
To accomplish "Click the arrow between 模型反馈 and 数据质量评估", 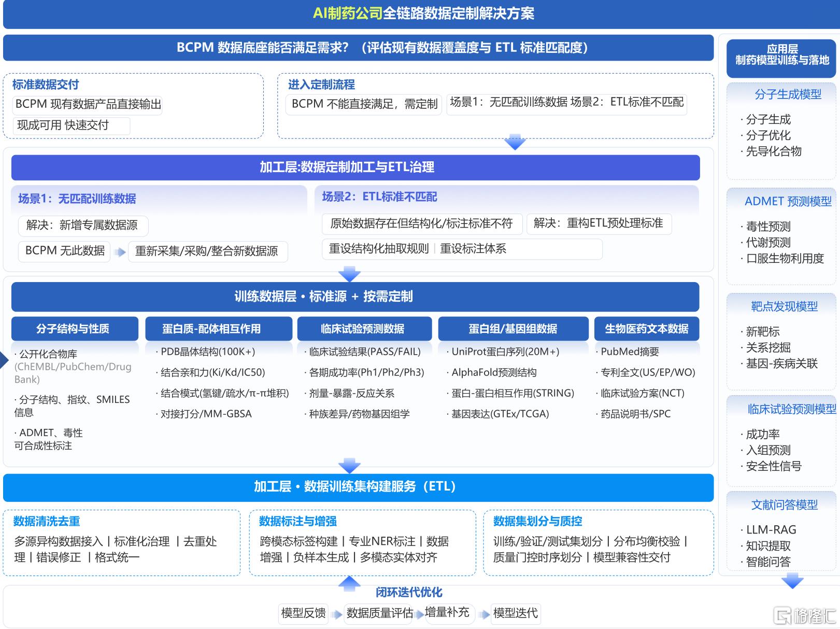I will 337,614.
